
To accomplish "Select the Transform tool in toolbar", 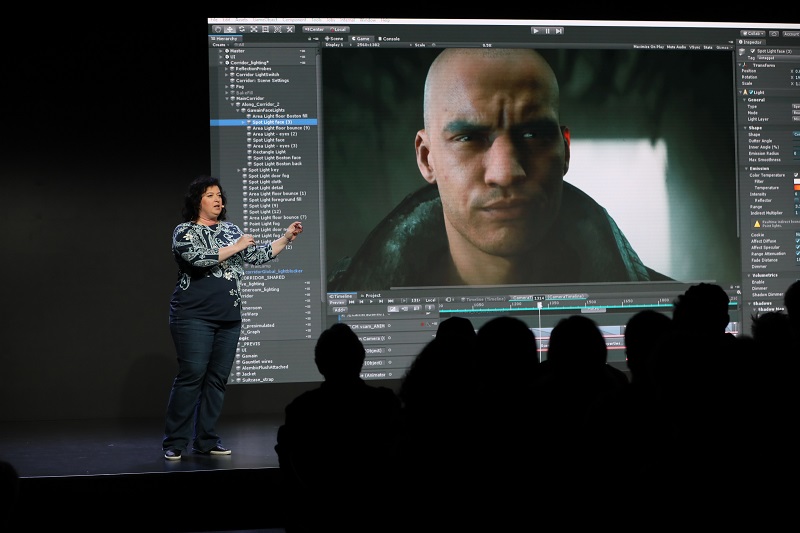I will coord(277,29).
